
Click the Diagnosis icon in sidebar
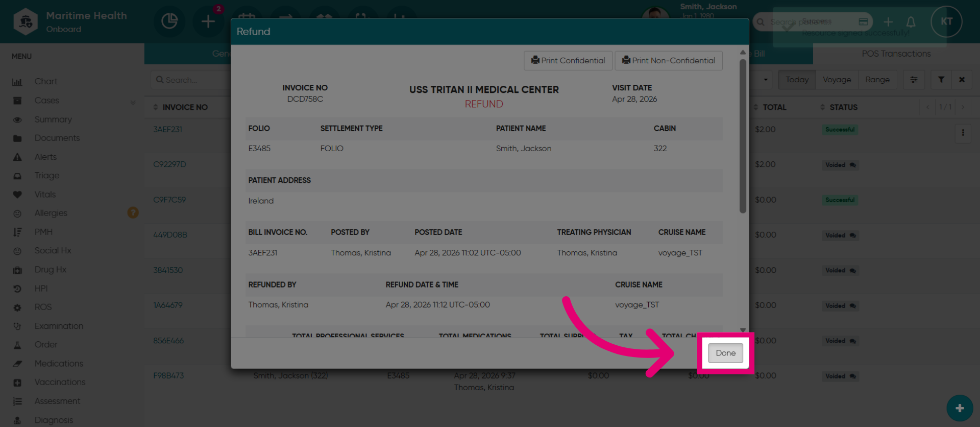pos(17,420)
